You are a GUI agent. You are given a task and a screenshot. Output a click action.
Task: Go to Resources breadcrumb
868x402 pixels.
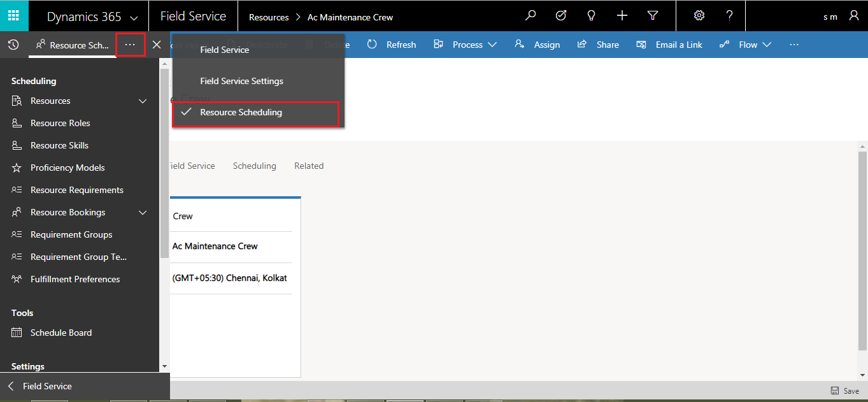click(x=269, y=17)
